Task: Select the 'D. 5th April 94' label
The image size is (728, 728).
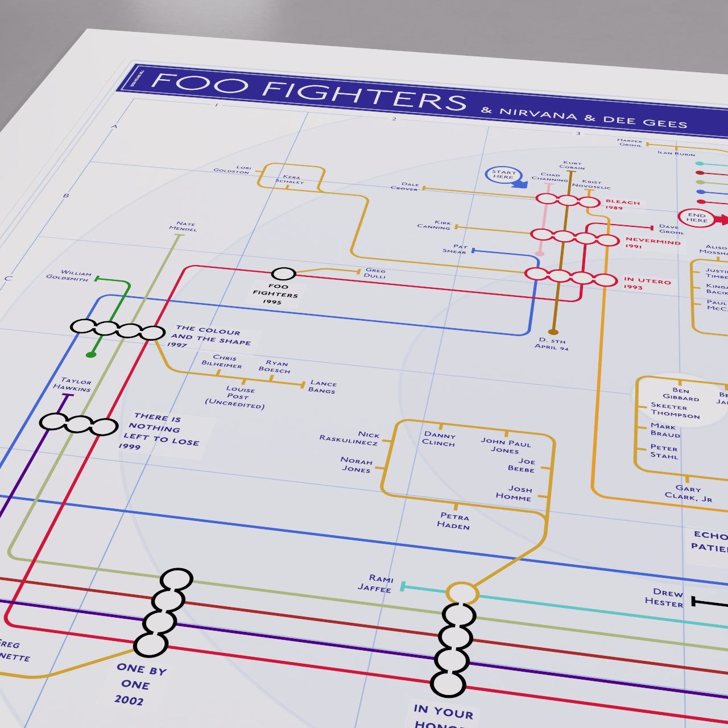Action: pos(552,344)
